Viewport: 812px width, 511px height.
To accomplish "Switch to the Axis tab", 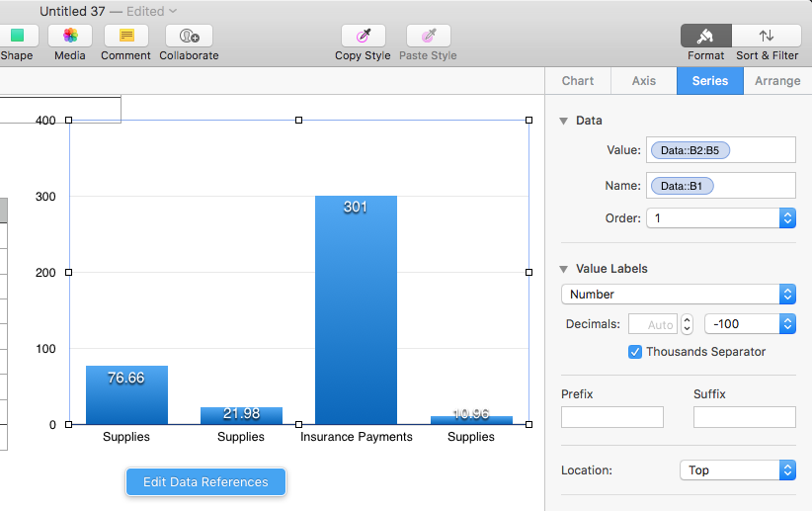I will point(644,81).
